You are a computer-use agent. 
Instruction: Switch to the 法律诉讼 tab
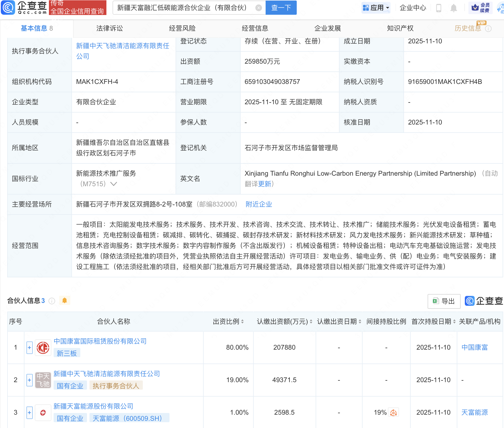point(109,28)
